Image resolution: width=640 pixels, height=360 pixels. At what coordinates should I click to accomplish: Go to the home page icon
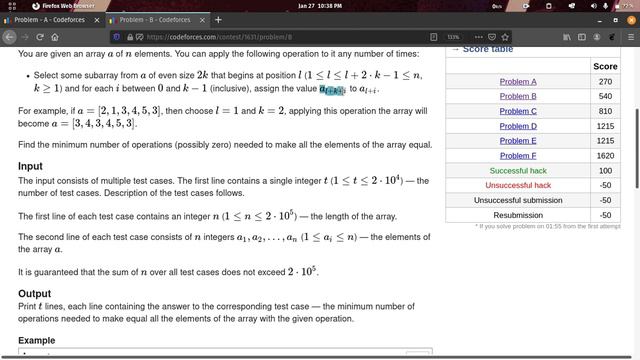pos(55,37)
